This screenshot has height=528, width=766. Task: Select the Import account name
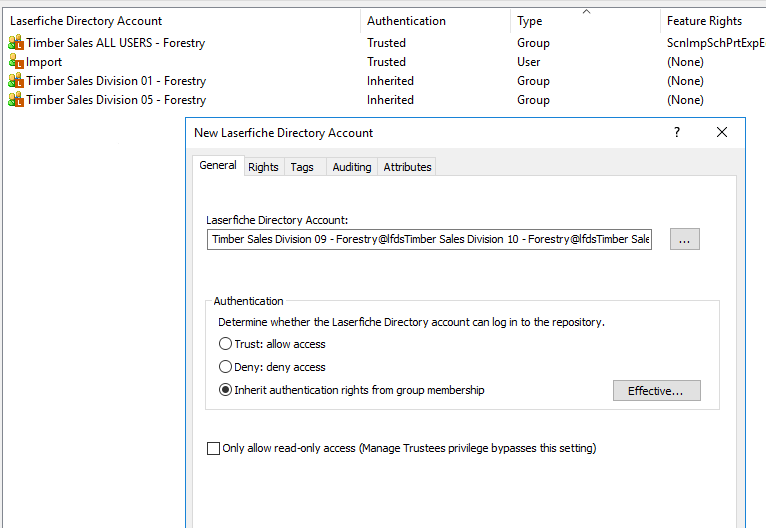(x=44, y=62)
